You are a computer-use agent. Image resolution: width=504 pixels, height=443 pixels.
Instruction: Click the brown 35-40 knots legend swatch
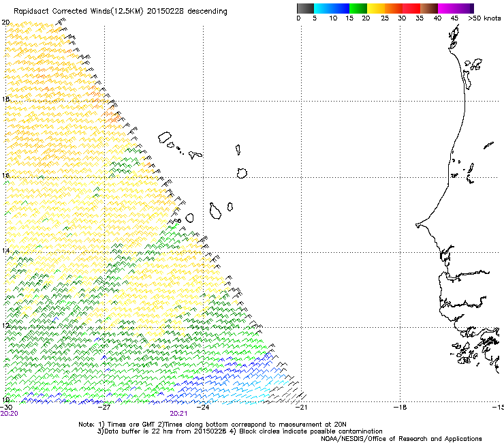pos(429,8)
